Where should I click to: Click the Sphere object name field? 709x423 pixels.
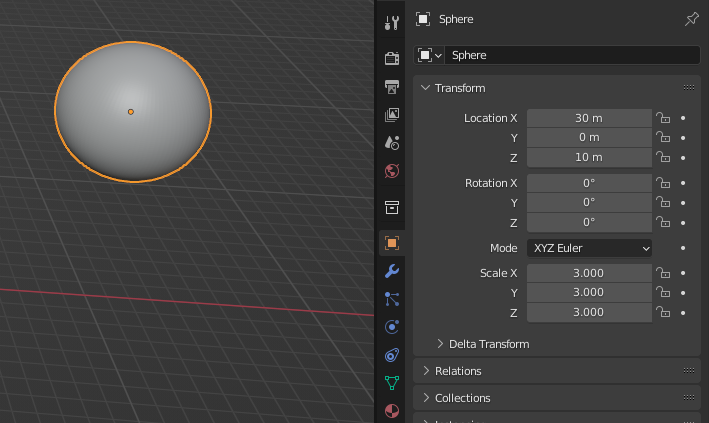(x=572, y=55)
